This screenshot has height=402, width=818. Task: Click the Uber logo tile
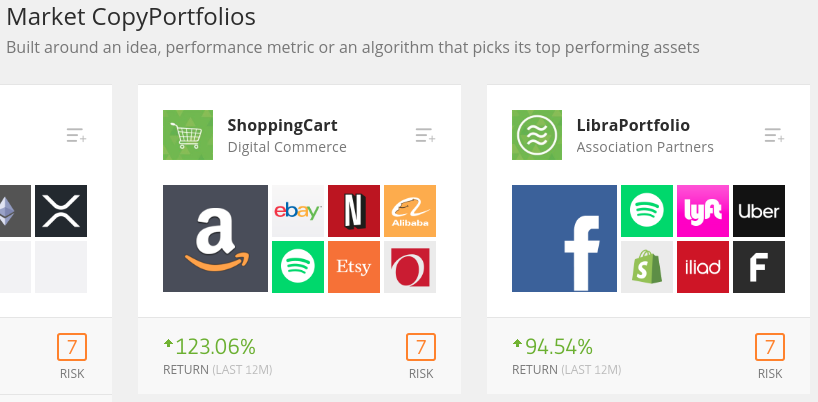point(759,211)
